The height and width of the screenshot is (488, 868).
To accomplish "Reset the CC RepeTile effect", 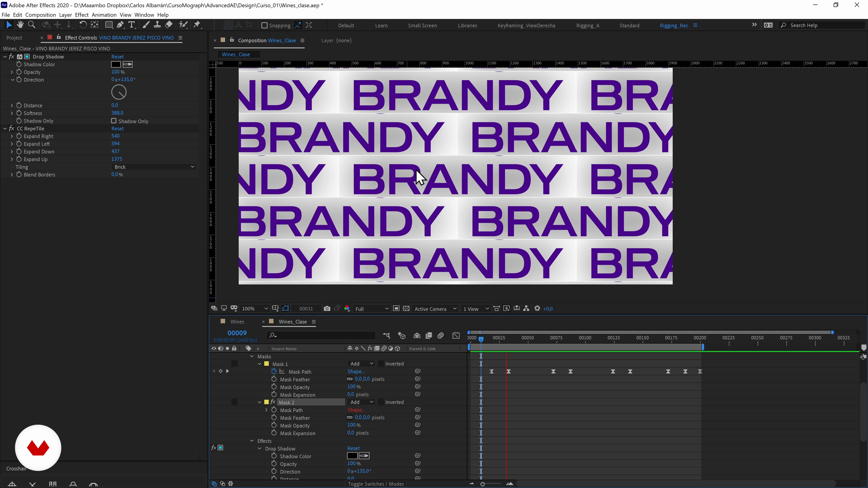I will (117, 129).
